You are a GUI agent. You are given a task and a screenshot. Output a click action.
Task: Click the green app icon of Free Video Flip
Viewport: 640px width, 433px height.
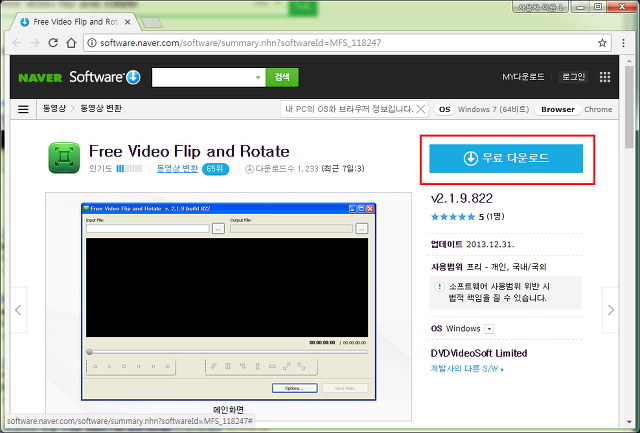click(64, 158)
